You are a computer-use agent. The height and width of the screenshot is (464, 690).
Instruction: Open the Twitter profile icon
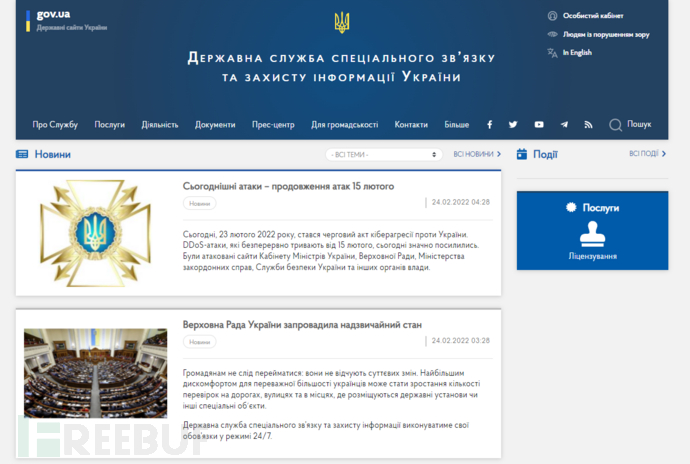(x=513, y=125)
